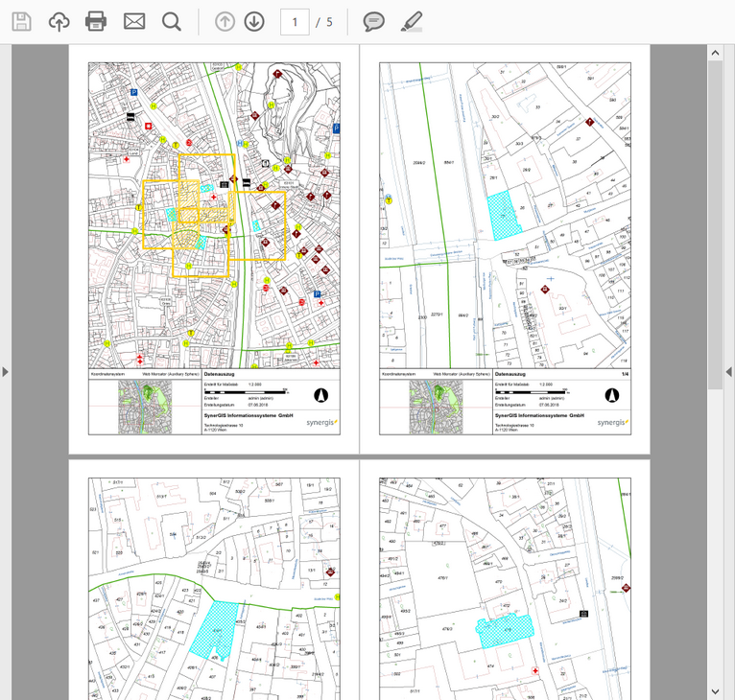
Task: Print the PDF document
Action: coord(96,21)
